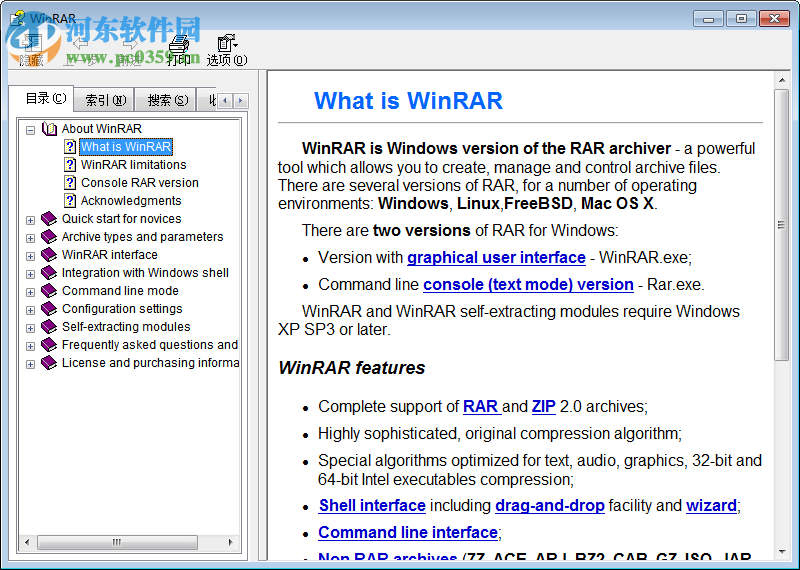Click the book icon for WinRAR interface
Viewport: 800px width, 570px height.
tap(49, 255)
